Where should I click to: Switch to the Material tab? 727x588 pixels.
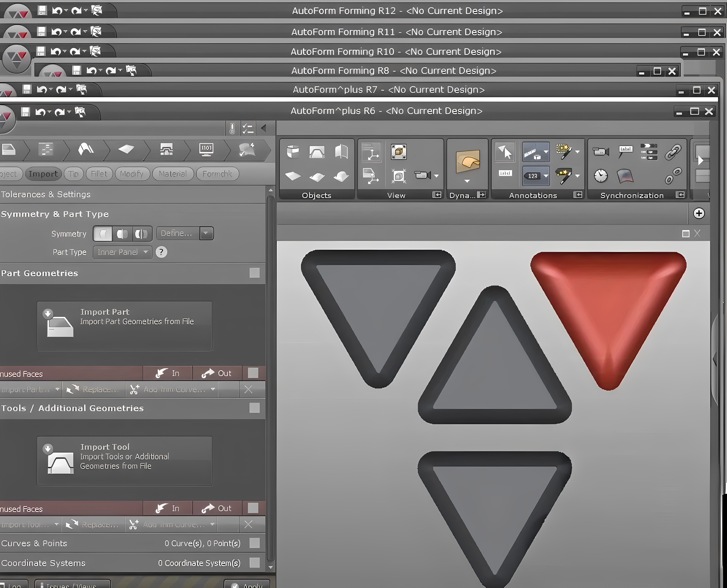173,174
